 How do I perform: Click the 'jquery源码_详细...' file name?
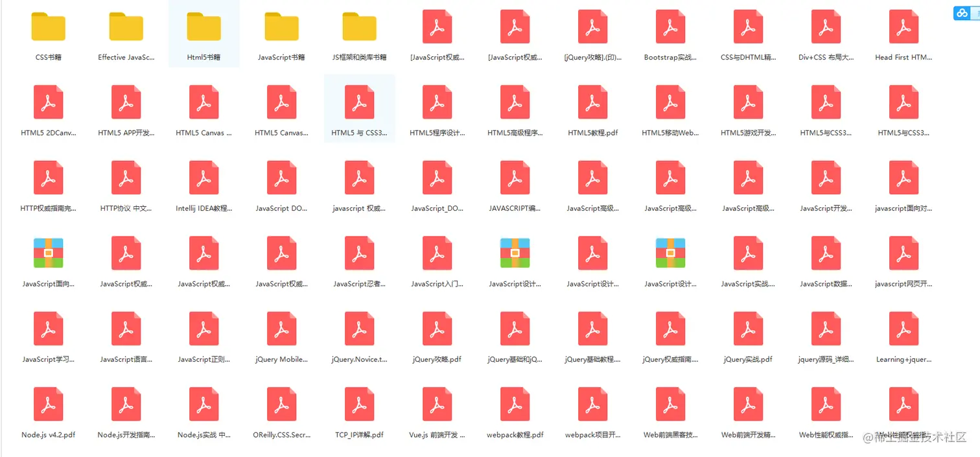click(826, 359)
